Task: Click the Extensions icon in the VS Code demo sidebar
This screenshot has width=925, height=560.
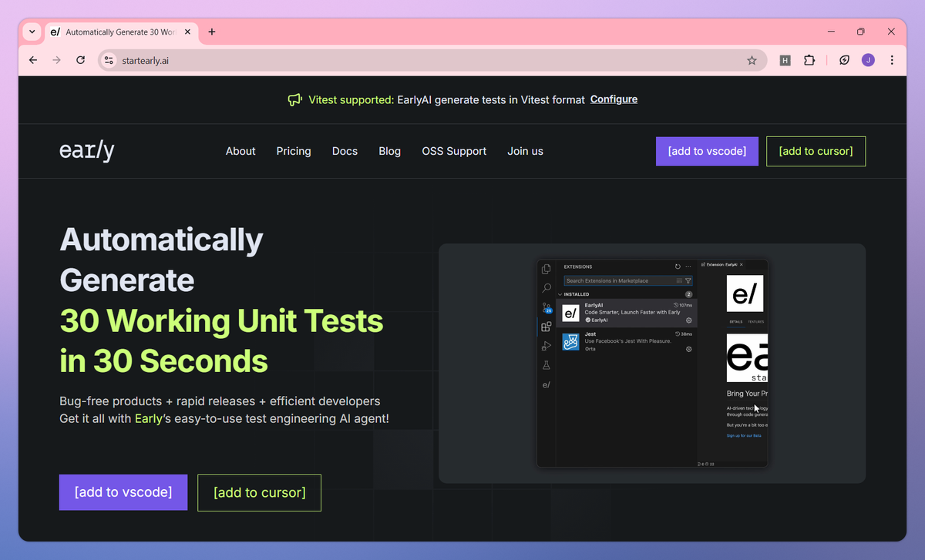Action: [547, 327]
